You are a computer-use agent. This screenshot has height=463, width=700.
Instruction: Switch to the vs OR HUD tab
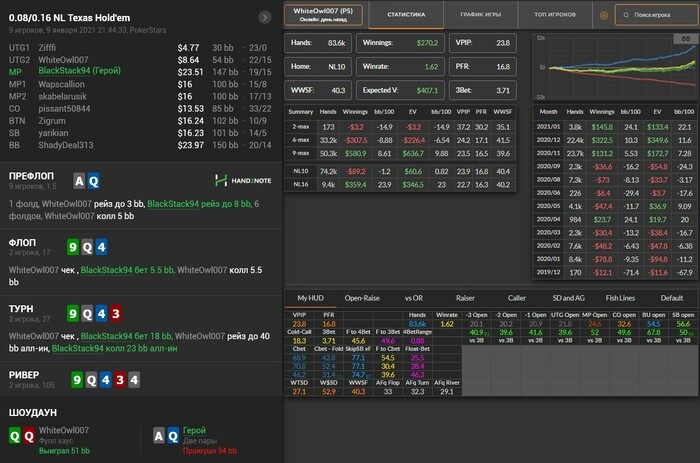[413, 298]
